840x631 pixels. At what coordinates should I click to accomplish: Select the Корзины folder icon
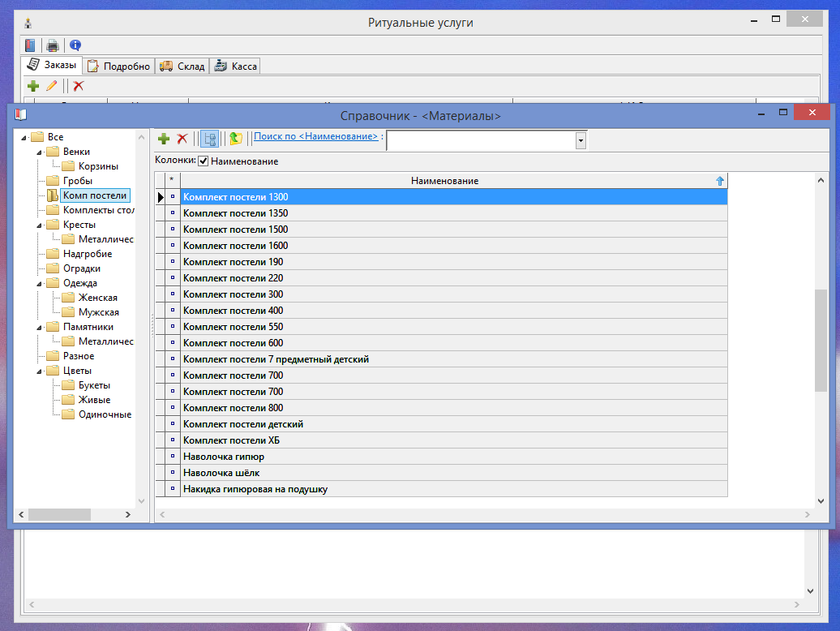point(68,166)
